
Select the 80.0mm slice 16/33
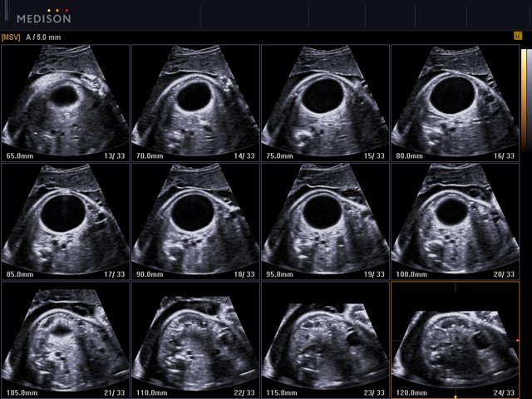tap(455, 101)
